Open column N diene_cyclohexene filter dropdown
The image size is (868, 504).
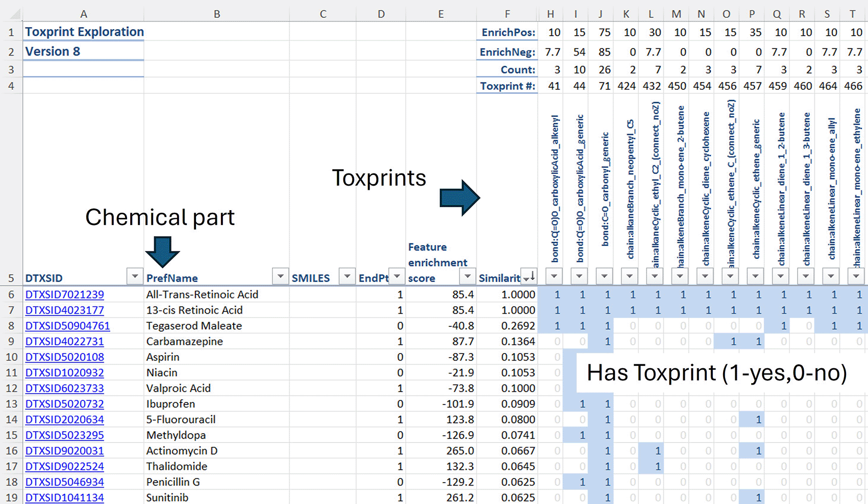tap(705, 276)
